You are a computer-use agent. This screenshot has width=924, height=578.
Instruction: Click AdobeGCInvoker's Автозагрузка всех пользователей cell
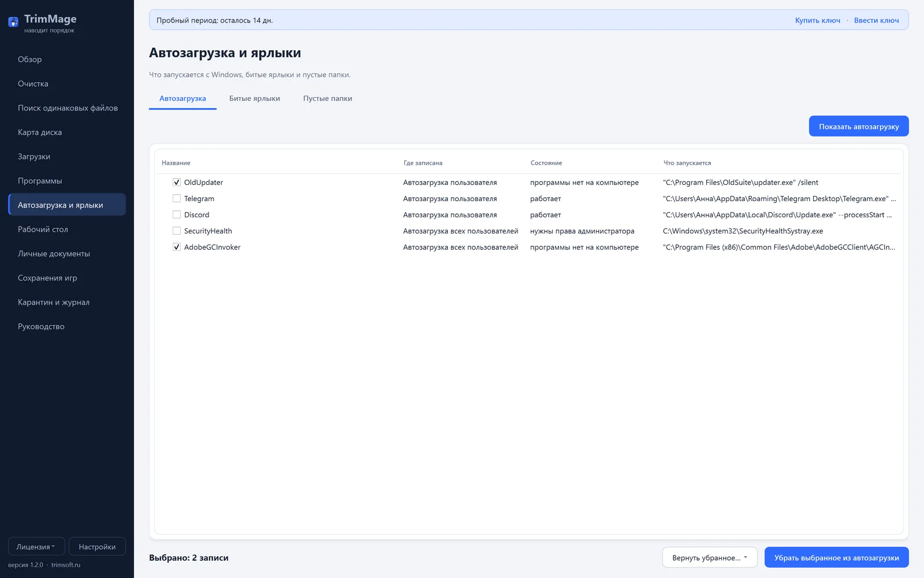461,247
